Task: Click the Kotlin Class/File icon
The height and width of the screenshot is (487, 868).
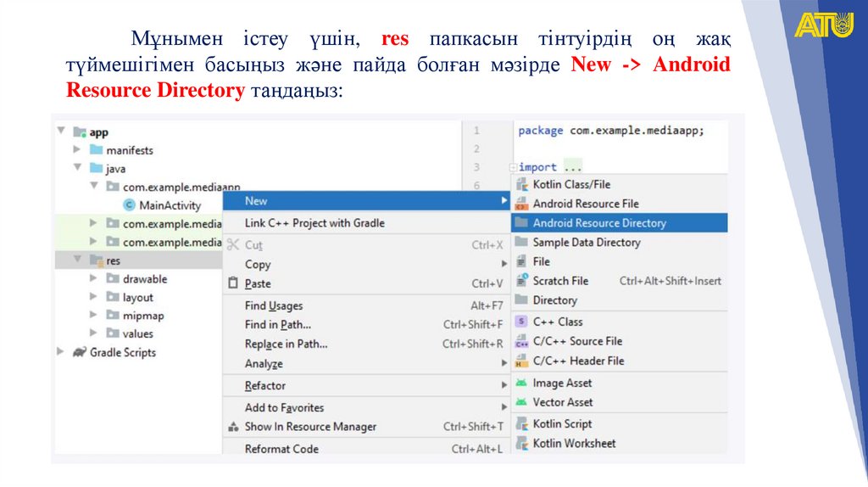Action: 521,185
